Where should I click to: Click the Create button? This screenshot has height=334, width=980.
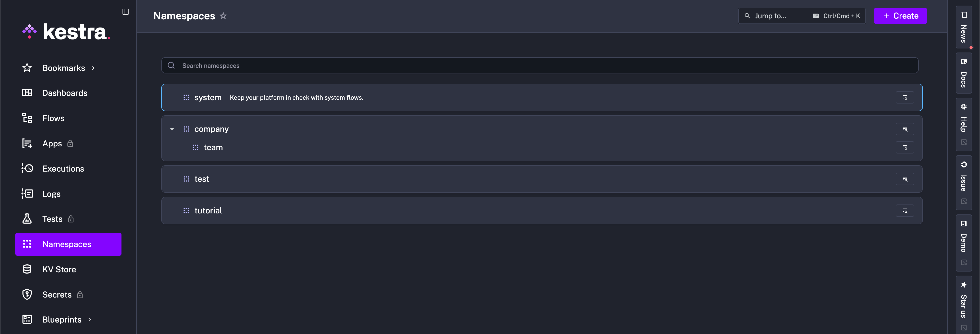[900, 16]
